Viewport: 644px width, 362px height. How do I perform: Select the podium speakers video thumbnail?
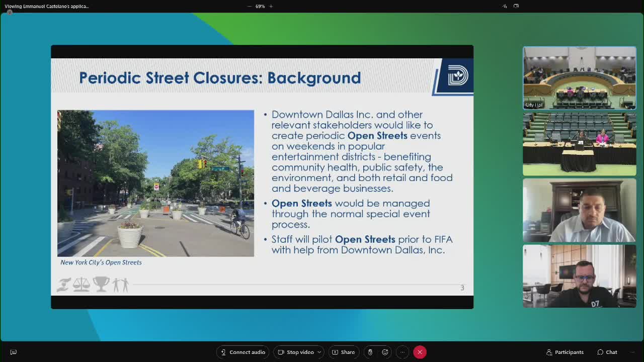click(x=580, y=144)
